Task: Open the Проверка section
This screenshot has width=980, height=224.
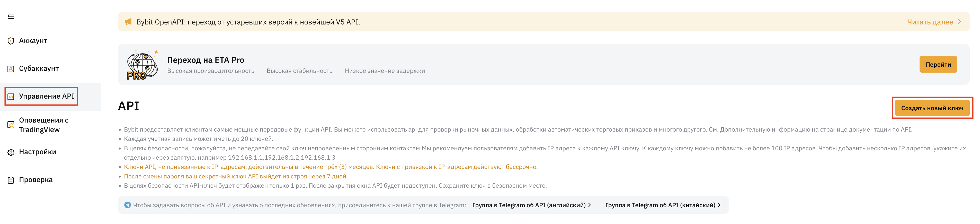Action: (x=36, y=180)
